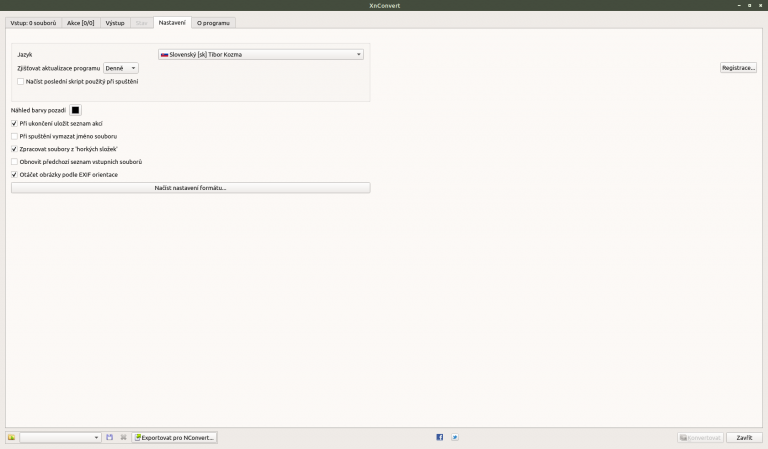Click the 'Zavřít' button
768x449 pixels.
[x=744, y=437]
